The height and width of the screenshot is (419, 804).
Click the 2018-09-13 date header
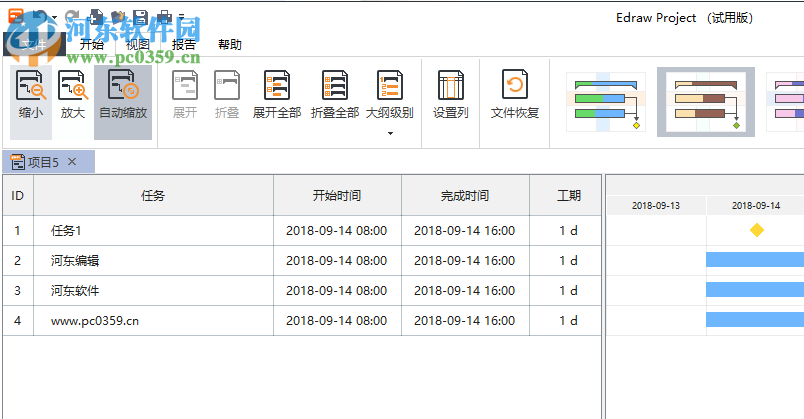pos(656,206)
